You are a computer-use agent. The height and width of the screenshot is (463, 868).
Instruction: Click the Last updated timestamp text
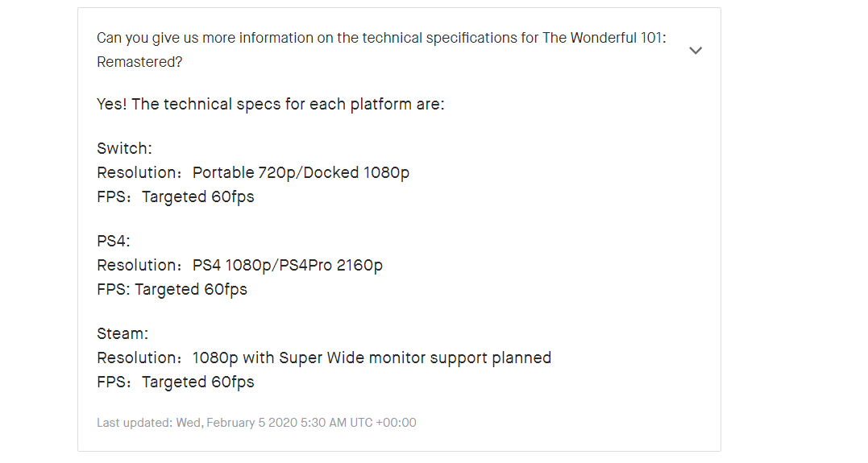pos(256,423)
